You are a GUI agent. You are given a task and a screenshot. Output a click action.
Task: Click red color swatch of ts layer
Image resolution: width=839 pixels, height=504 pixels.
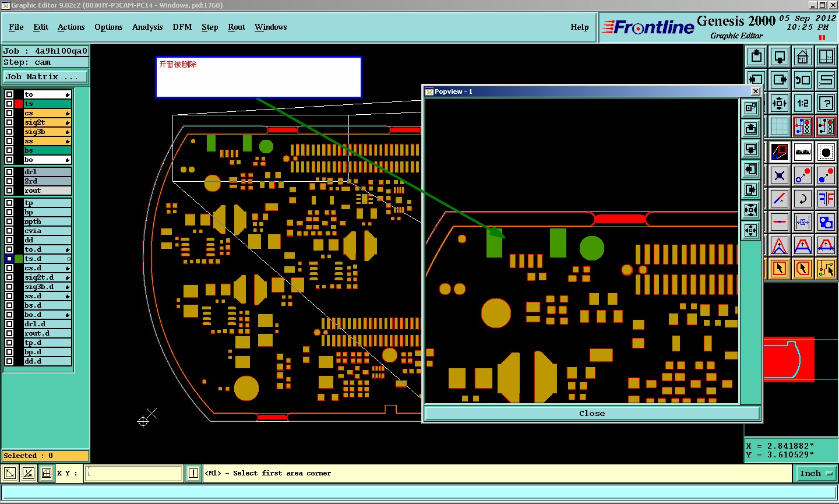click(x=19, y=104)
